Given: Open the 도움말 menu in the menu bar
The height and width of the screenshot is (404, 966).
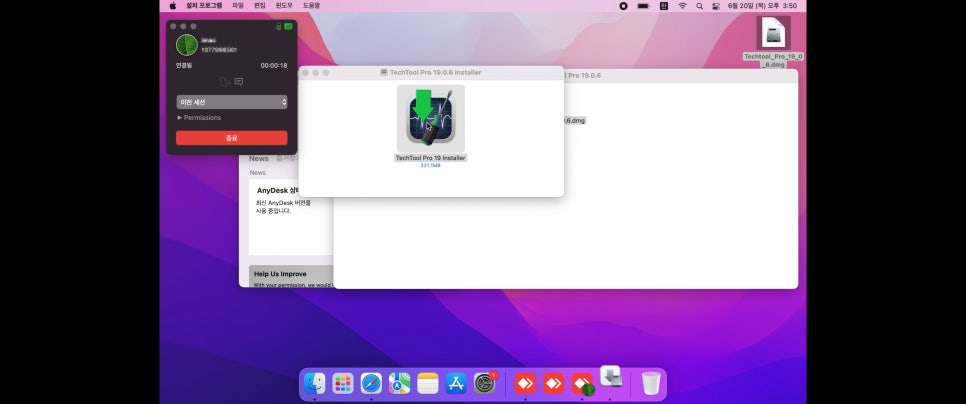Looking at the screenshot, I should coord(312,6).
